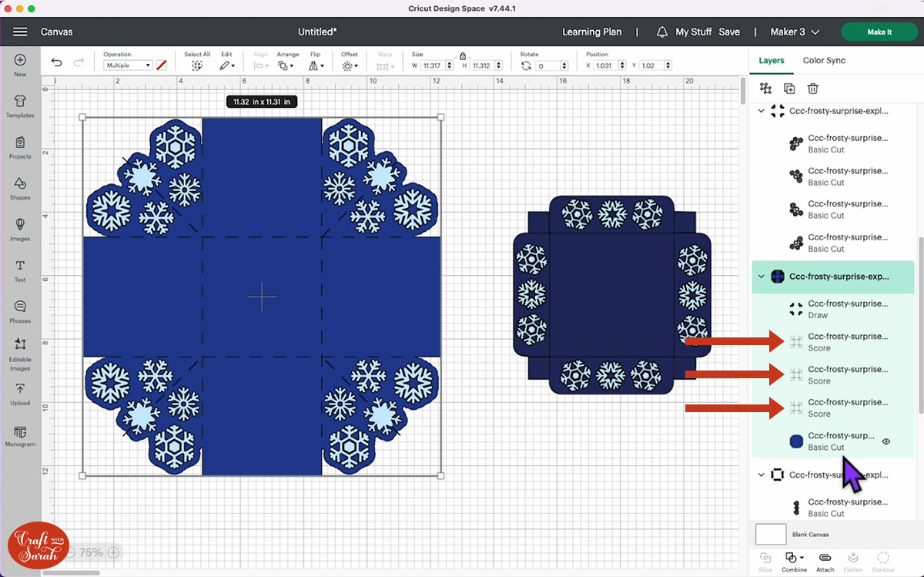
Task: Delete selected layer with trash icon
Action: 812,89
